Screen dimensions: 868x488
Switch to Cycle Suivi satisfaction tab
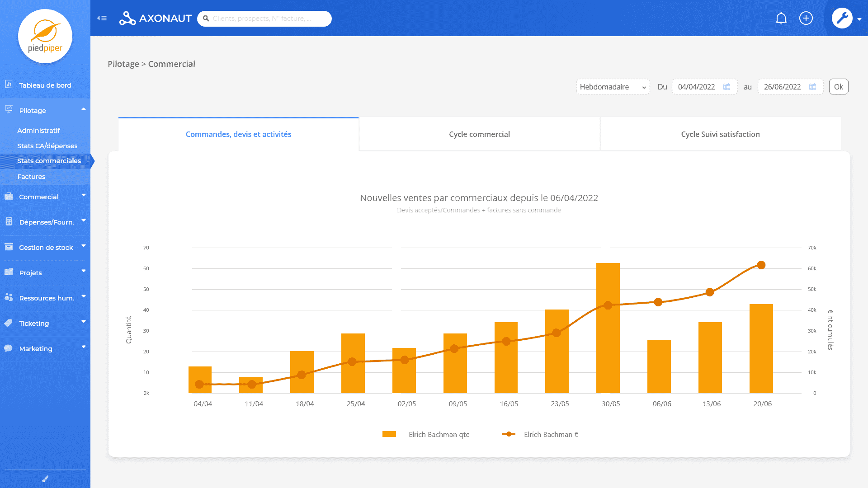click(720, 134)
